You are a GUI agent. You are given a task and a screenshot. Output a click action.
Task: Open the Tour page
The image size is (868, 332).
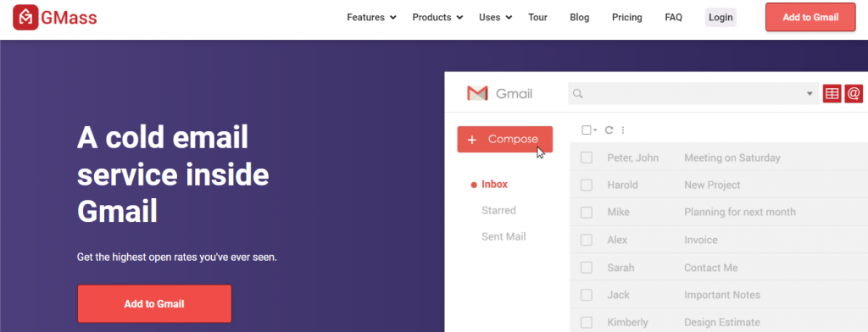(537, 17)
